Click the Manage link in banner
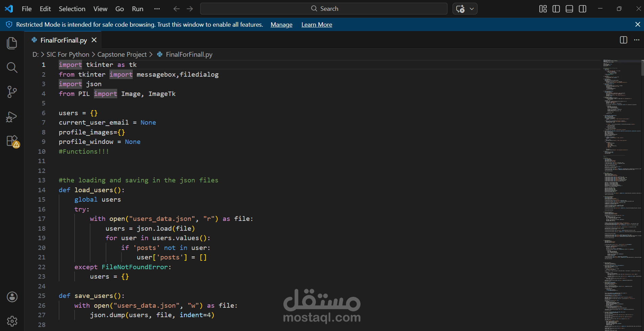The image size is (644, 331). point(281,25)
